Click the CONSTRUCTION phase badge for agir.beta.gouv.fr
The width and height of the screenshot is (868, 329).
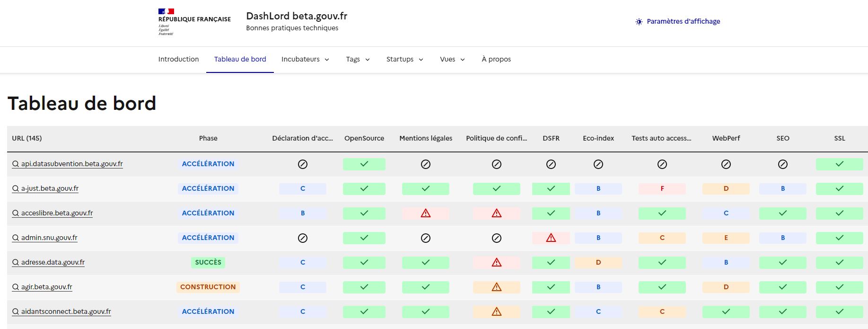point(208,287)
